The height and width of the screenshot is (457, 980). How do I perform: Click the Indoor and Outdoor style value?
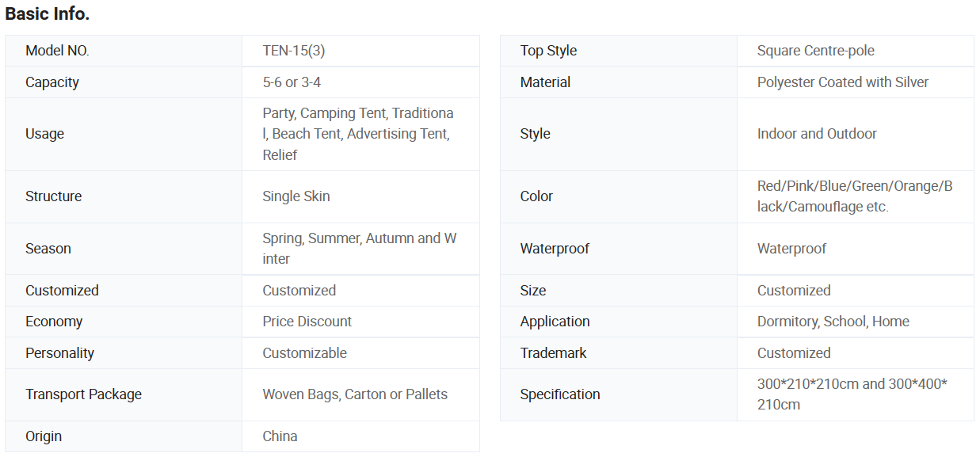tap(817, 134)
